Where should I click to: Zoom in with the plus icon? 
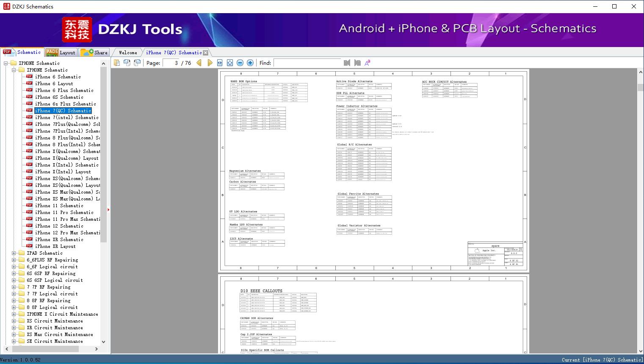tap(250, 63)
